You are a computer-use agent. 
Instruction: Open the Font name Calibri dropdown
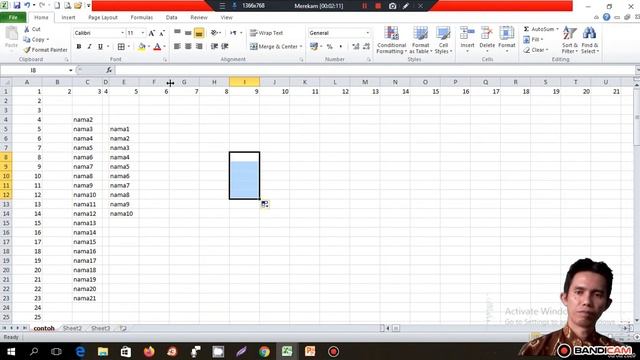[122, 33]
